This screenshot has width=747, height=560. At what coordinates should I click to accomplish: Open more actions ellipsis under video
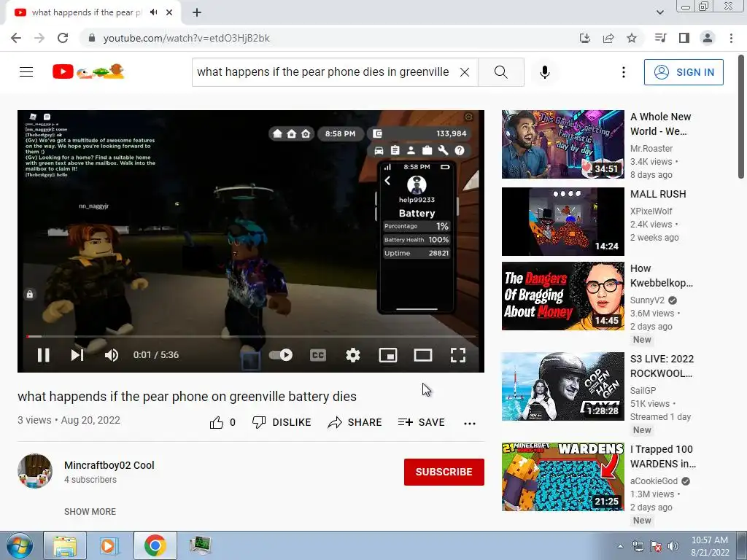(x=470, y=424)
